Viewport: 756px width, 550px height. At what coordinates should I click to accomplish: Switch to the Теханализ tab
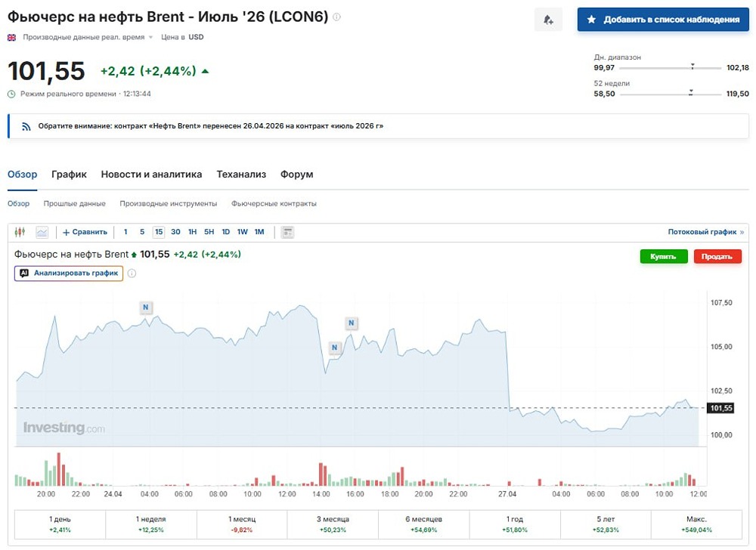241,175
